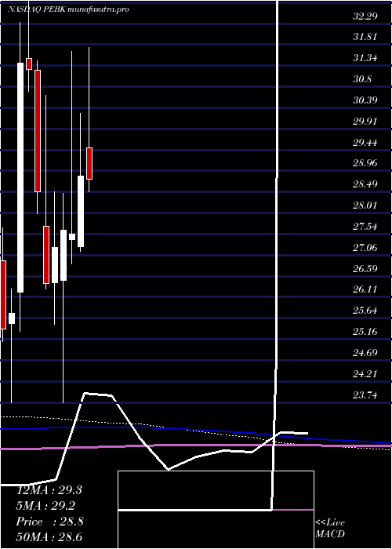Click the 32.29 price axis label
This screenshot has height=549, width=392.
click(365, 16)
